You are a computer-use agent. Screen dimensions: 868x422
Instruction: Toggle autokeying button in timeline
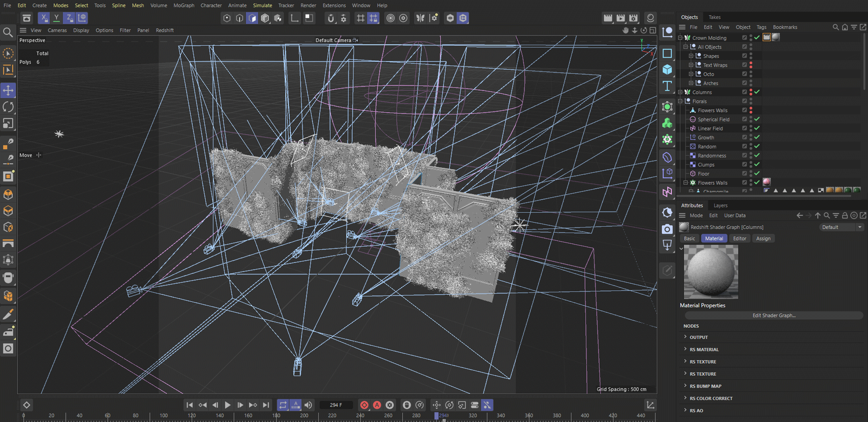tap(377, 405)
